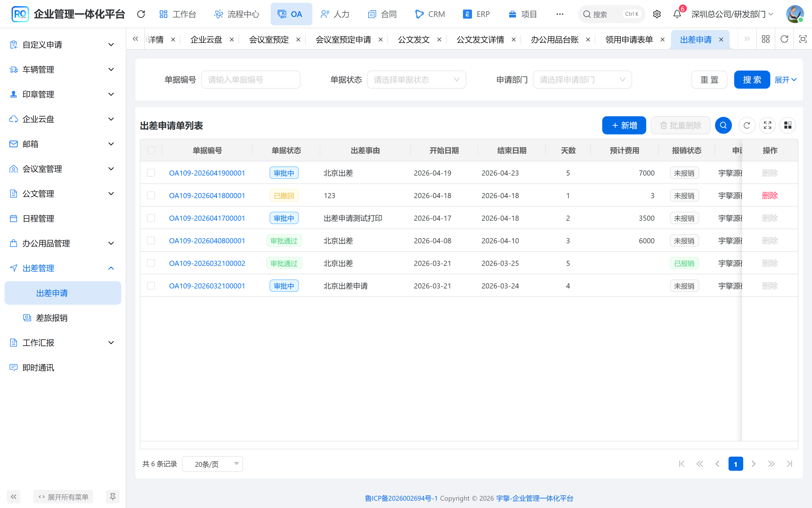Expand the table to fullscreen
Image resolution: width=812 pixels, height=508 pixels.
[x=767, y=125]
